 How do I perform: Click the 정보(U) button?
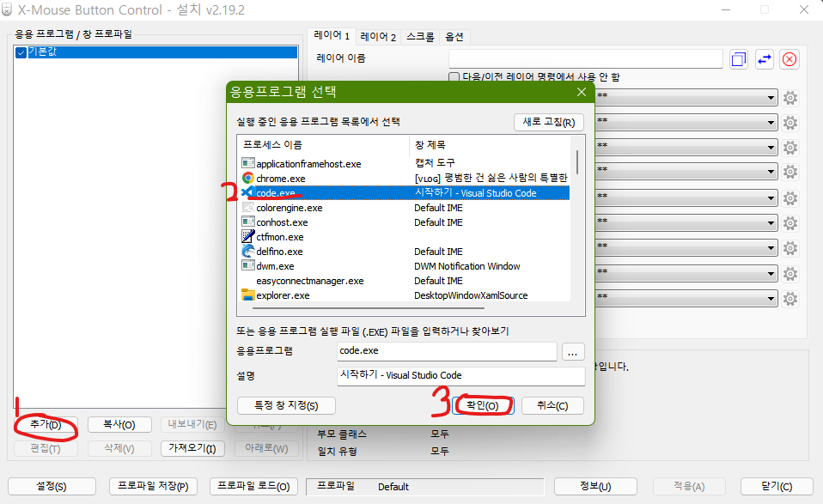click(x=595, y=487)
